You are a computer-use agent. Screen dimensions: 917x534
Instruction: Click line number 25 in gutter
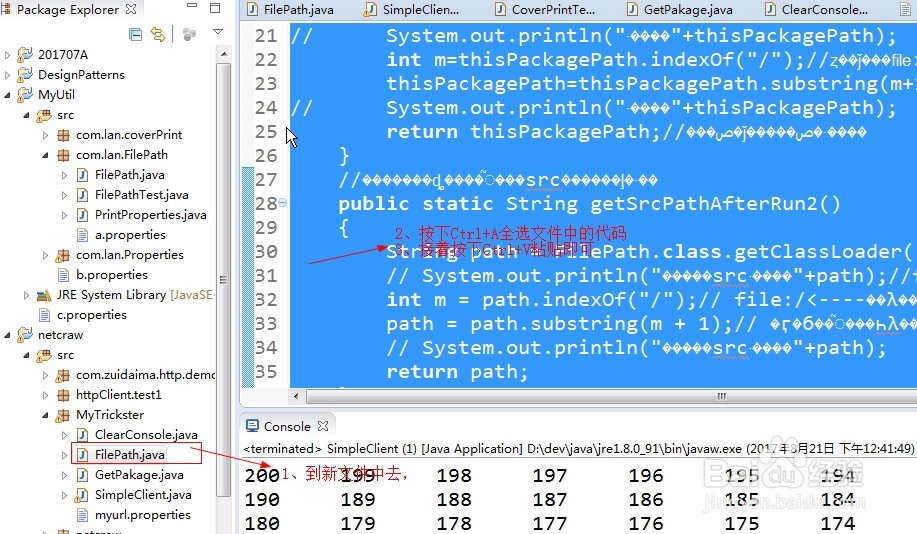coord(266,132)
